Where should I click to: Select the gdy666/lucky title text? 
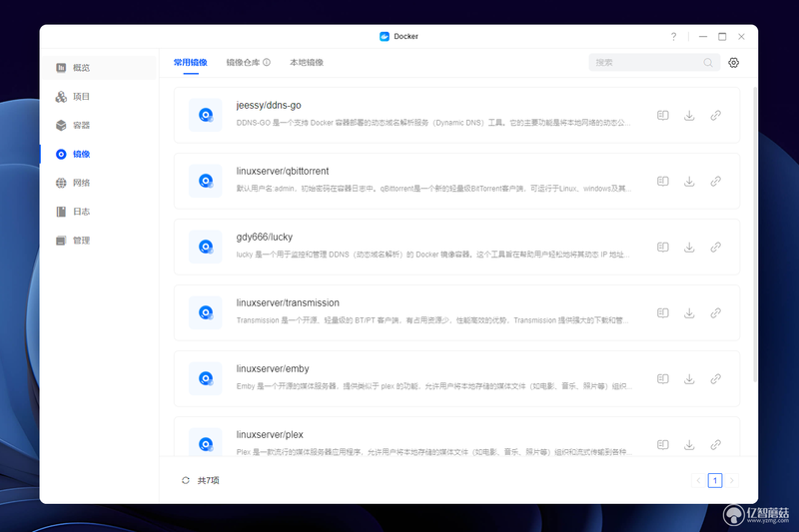[x=264, y=238]
